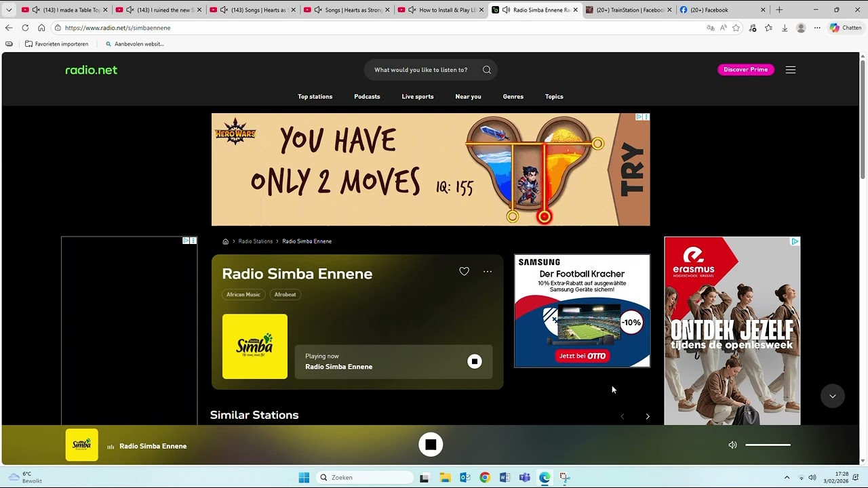Open the hamburger menu beside Discover Prime

(791, 70)
